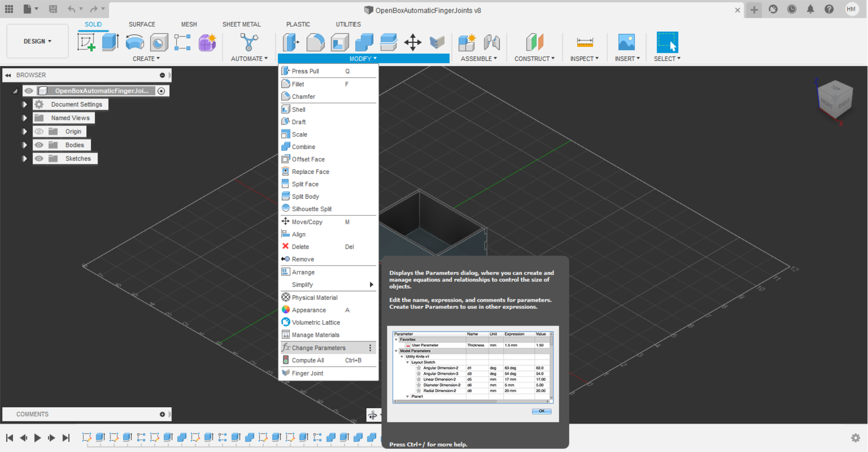Select the Create Sketch tool
The width and height of the screenshot is (868, 452).
[86, 42]
